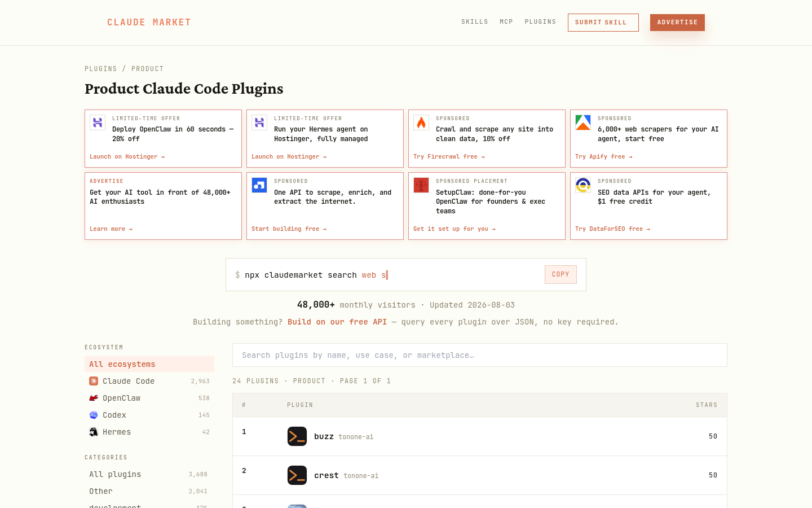Image resolution: width=812 pixels, height=508 pixels.
Task: Filter by OpenClaw ecosystem
Action: point(149,398)
